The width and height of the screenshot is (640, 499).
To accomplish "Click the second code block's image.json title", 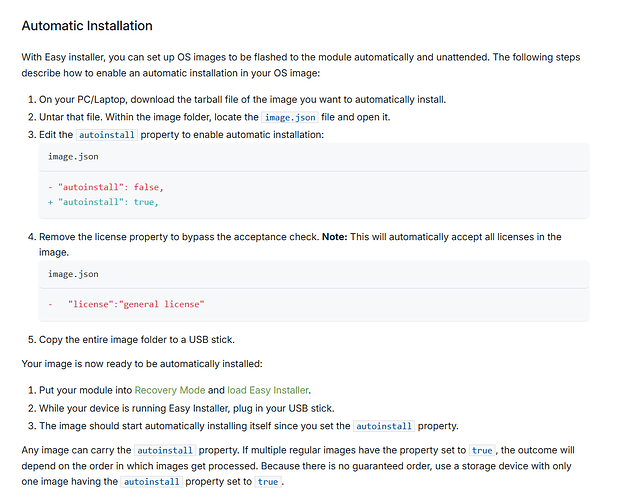I will tap(73, 273).
